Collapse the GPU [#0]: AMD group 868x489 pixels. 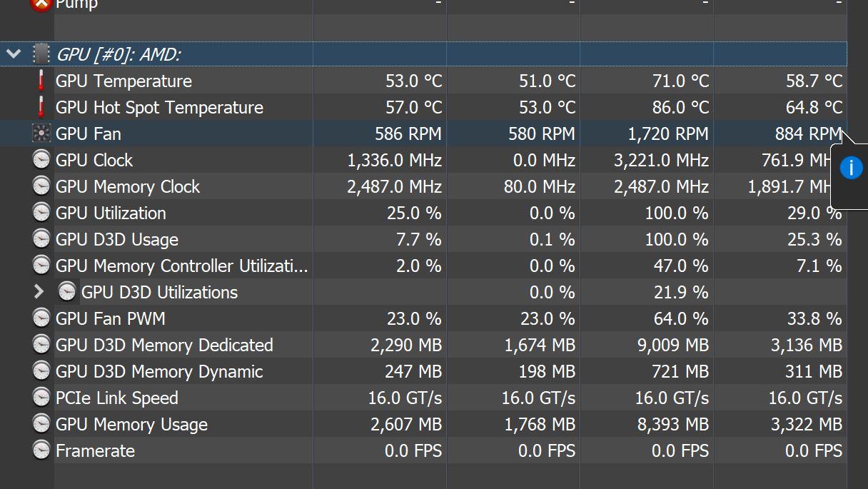14,54
